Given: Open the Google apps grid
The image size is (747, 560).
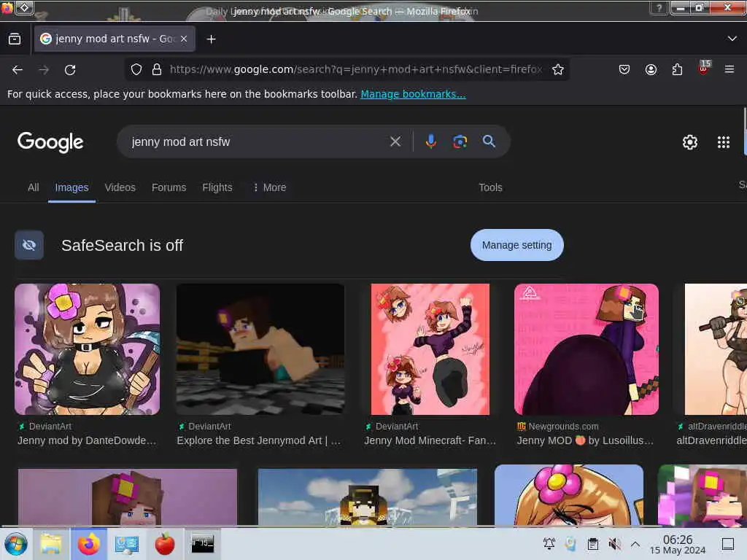Looking at the screenshot, I should [723, 142].
